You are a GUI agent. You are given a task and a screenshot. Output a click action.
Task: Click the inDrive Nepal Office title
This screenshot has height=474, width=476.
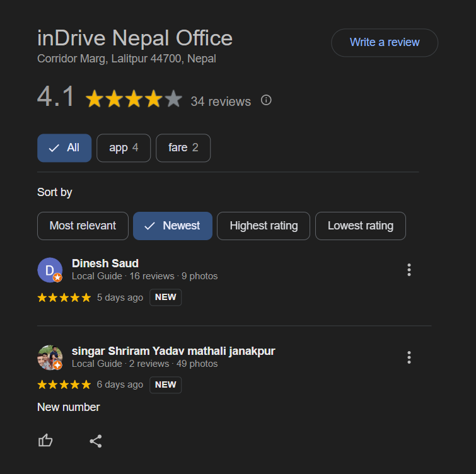135,38
